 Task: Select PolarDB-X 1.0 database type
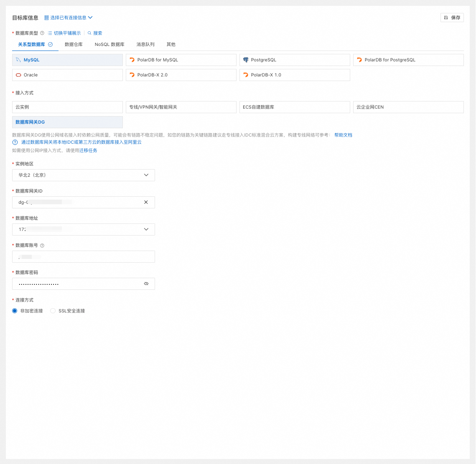point(295,75)
